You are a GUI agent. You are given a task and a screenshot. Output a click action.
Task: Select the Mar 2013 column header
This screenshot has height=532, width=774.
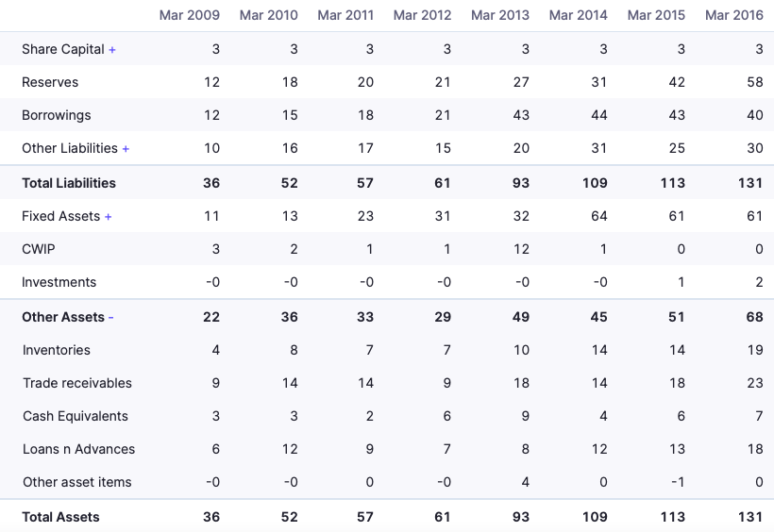click(500, 15)
